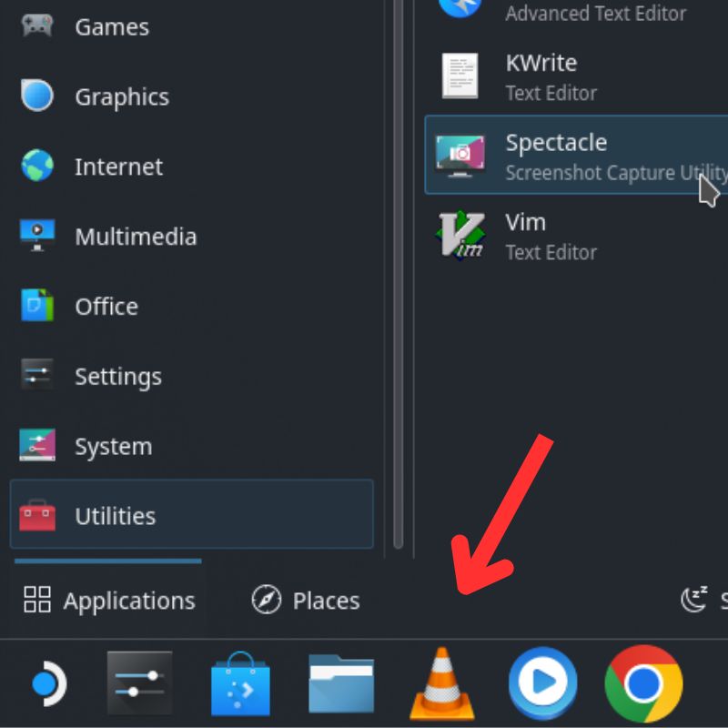
Task: Open Dolphin file manager from taskbar
Action: pyautogui.click(x=341, y=683)
